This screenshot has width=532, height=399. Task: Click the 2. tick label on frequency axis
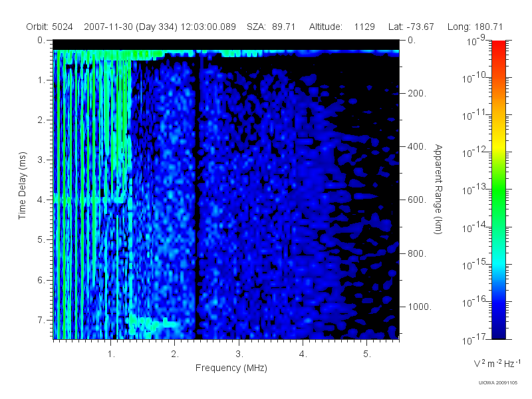[x=175, y=354]
